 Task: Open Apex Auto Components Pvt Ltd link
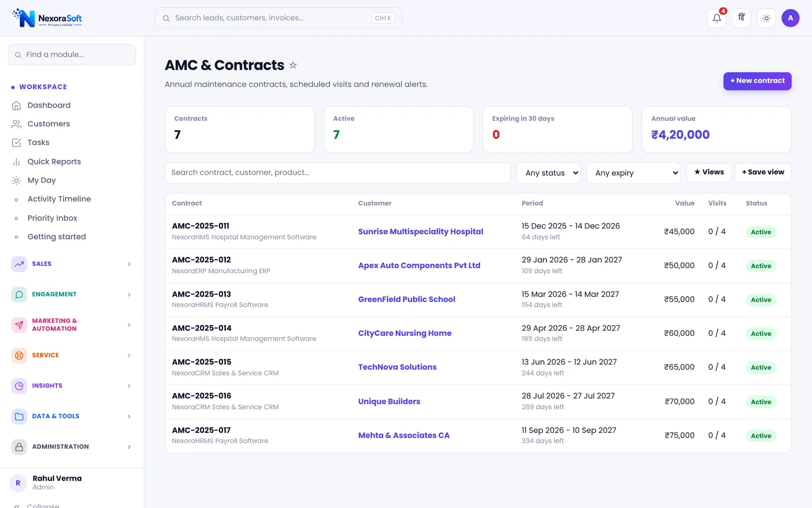click(419, 266)
